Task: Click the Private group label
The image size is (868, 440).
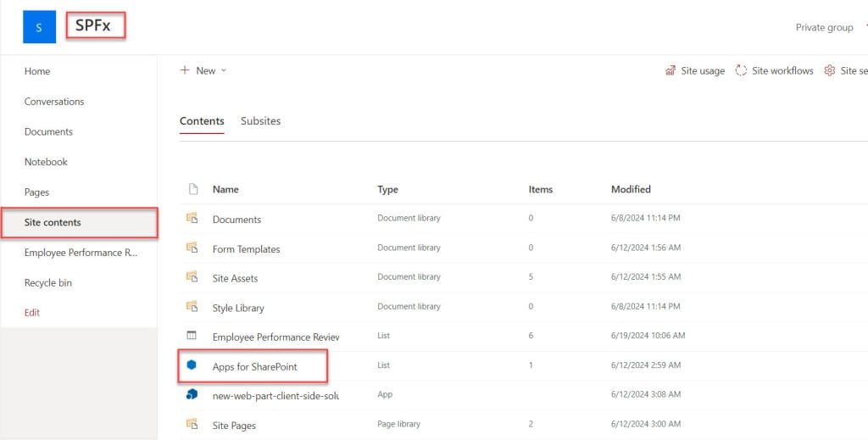Action: click(824, 27)
